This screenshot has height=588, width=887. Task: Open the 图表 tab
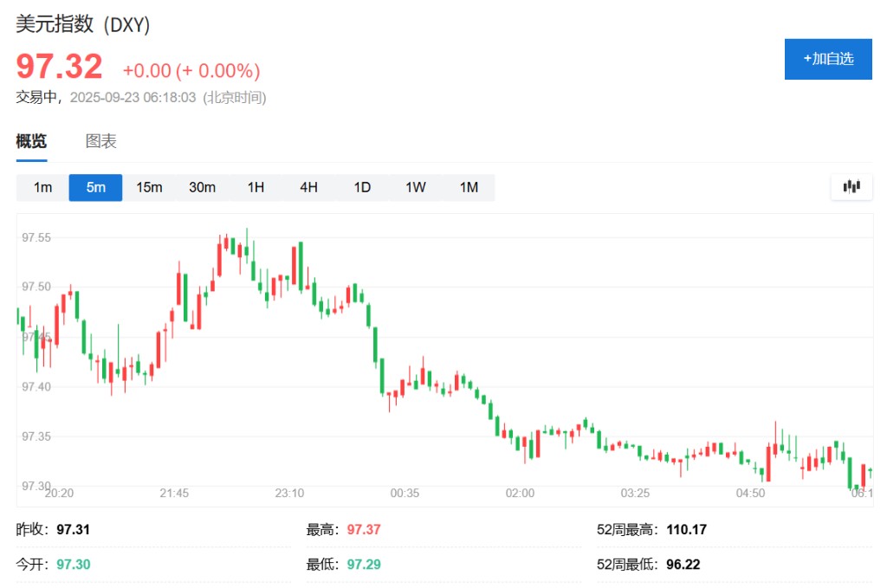[x=100, y=142]
